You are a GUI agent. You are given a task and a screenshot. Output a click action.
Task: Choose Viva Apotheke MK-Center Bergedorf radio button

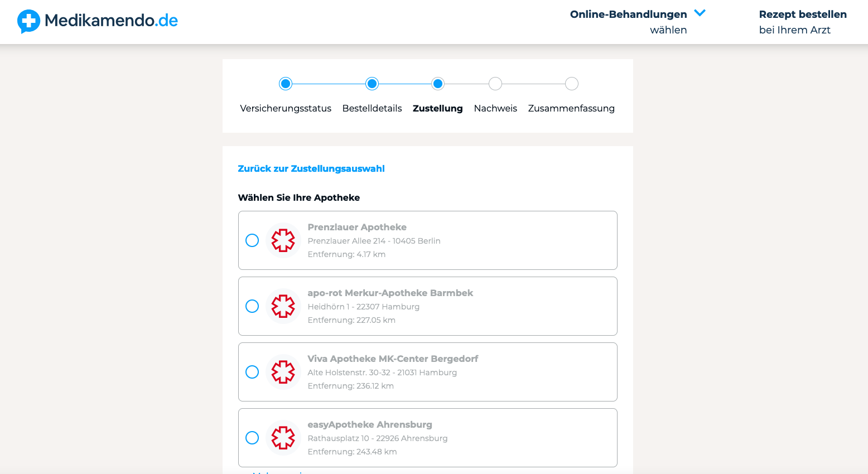[x=252, y=372]
